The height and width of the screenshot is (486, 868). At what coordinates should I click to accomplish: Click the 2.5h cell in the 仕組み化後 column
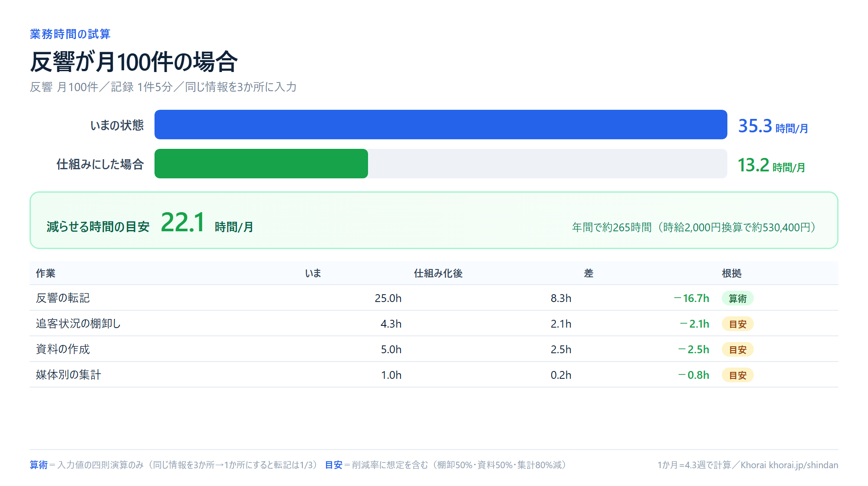tap(561, 349)
